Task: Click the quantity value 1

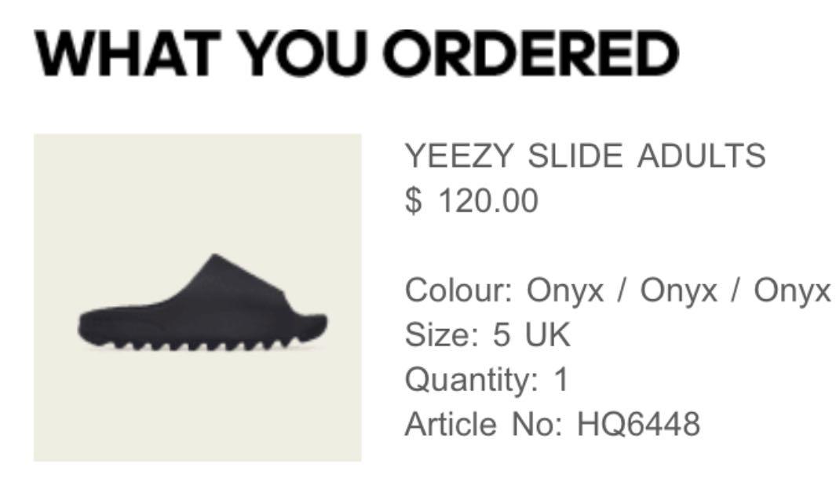Action: (561, 380)
